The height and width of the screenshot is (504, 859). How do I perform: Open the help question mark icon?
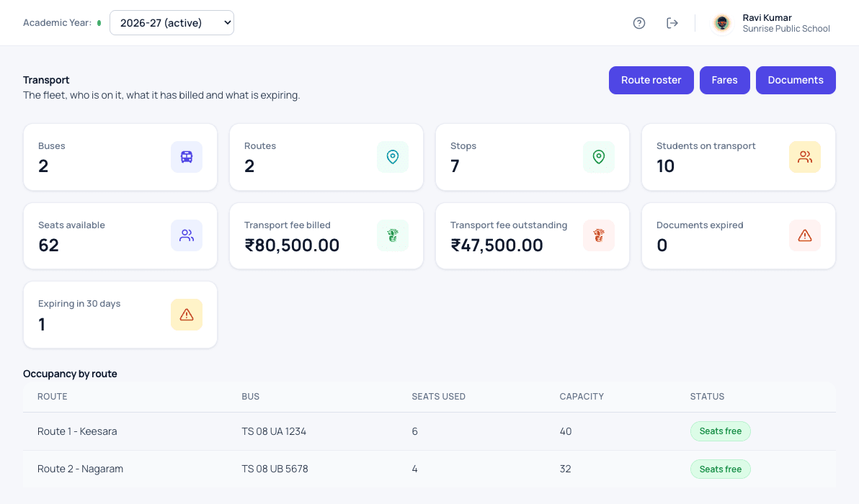638,23
